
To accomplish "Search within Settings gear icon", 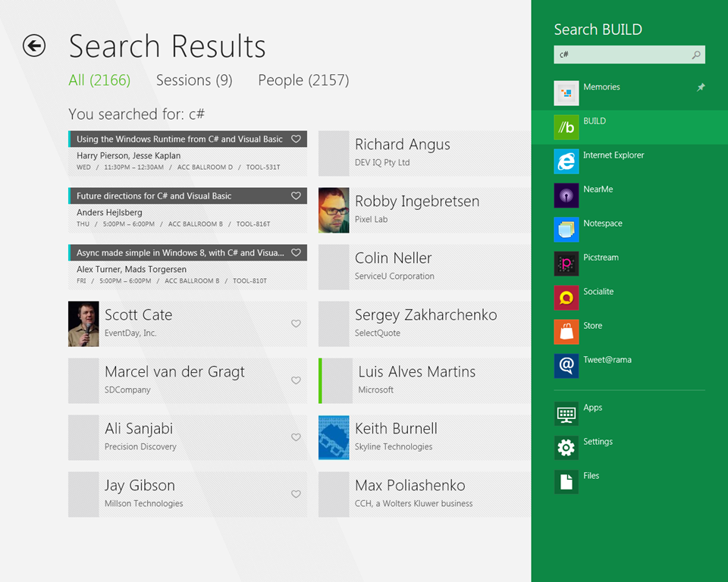I will 566,448.
